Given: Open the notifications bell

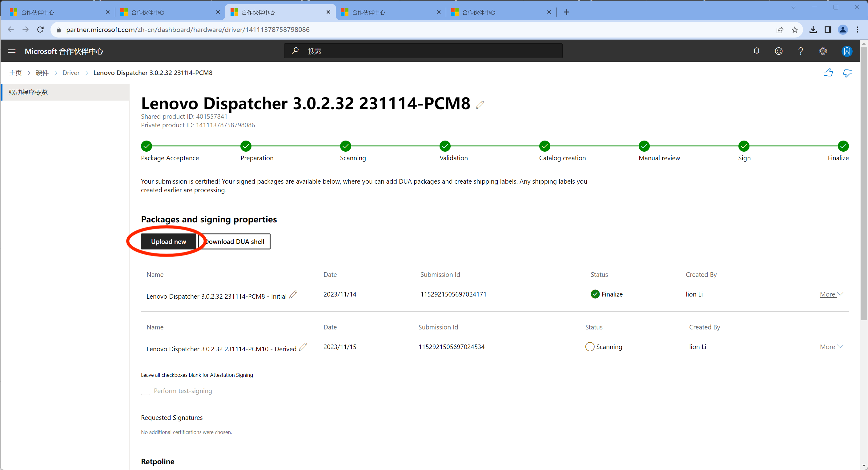Looking at the screenshot, I should pos(757,51).
